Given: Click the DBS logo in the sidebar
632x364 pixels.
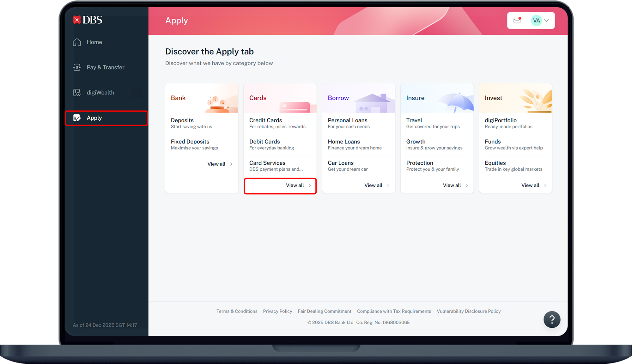Looking at the screenshot, I should coord(88,20).
